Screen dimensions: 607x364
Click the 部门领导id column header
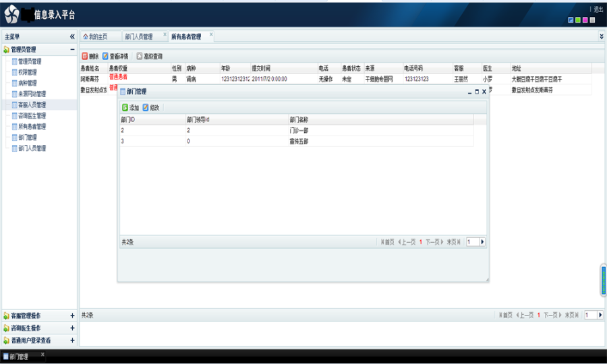pyautogui.click(x=237, y=120)
